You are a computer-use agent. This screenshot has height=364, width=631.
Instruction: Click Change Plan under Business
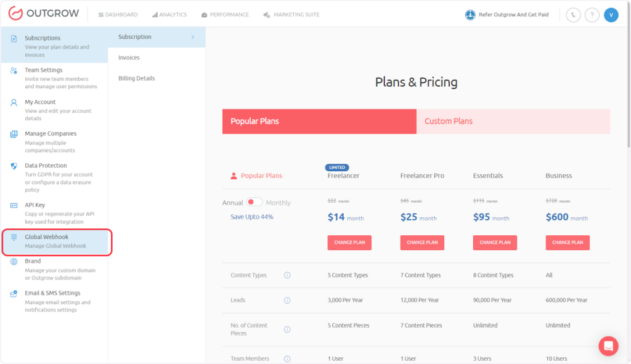point(568,243)
